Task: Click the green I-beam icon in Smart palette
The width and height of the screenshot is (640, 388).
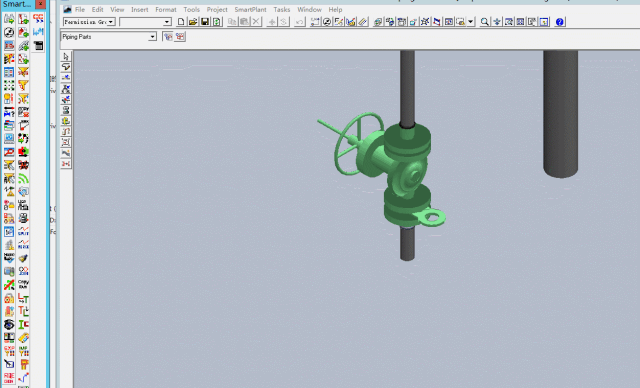Action: pyautogui.click(x=23, y=324)
